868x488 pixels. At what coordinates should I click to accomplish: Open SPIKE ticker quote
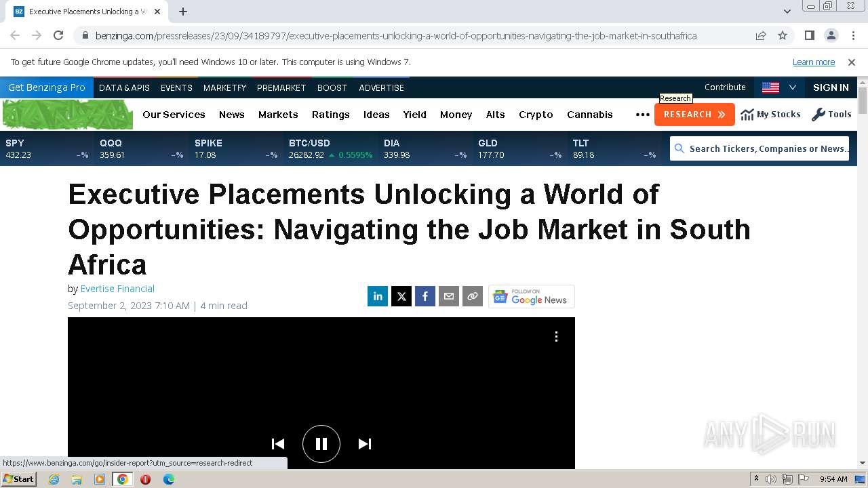tap(236, 149)
